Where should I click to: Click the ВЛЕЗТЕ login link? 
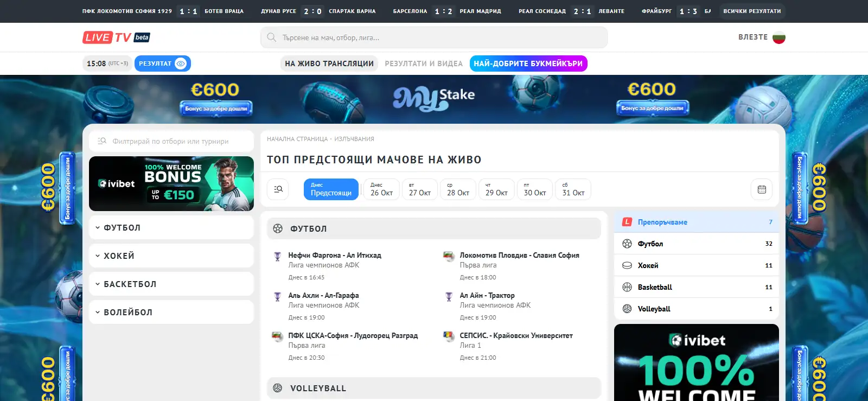[753, 37]
